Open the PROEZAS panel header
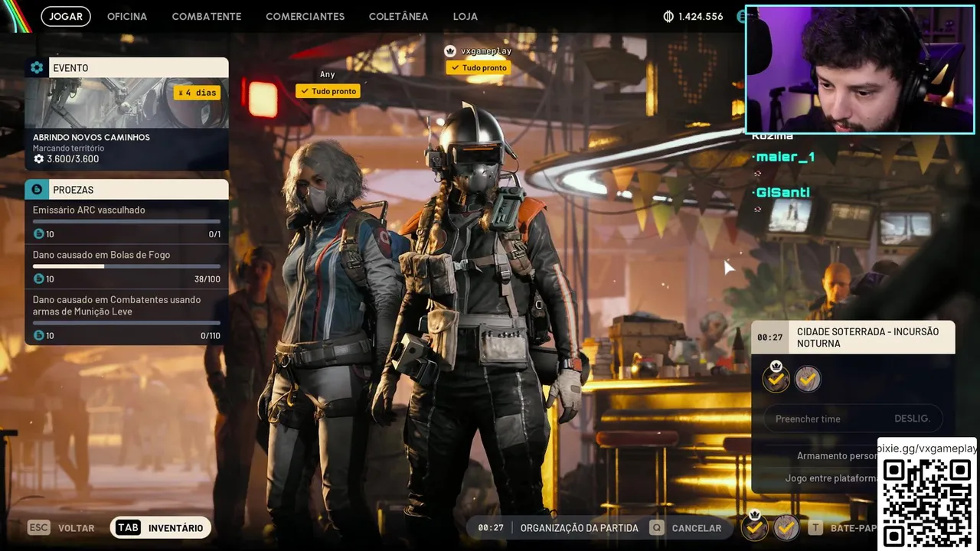This screenshot has height=551, width=980. (126, 189)
